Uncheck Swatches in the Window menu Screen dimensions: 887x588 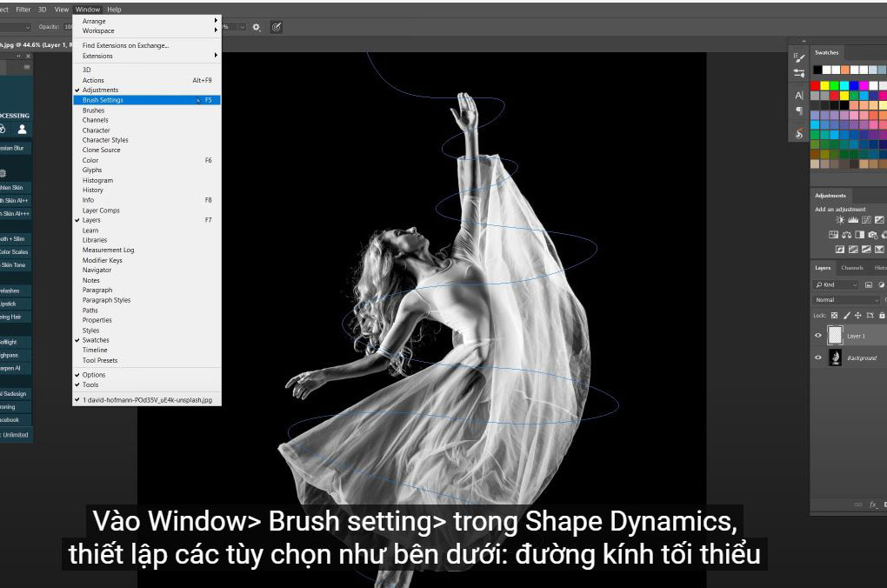tap(96, 340)
